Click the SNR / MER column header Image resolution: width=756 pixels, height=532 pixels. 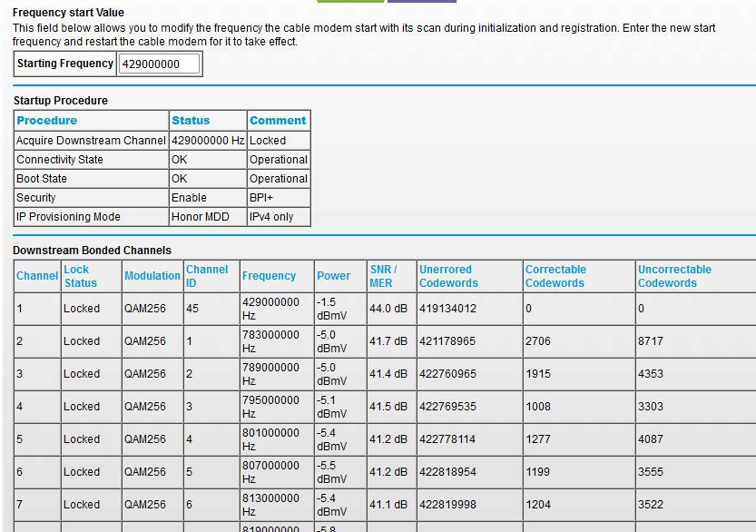pyautogui.click(x=391, y=276)
